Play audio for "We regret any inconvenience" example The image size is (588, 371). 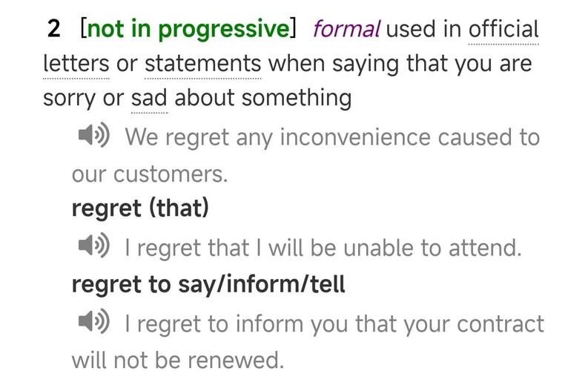(x=93, y=137)
